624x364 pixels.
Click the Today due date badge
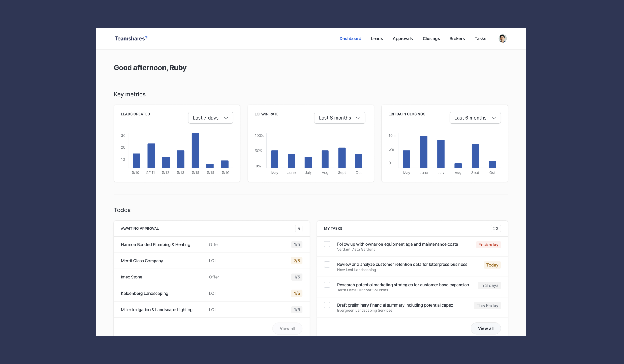(x=492, y=265)
